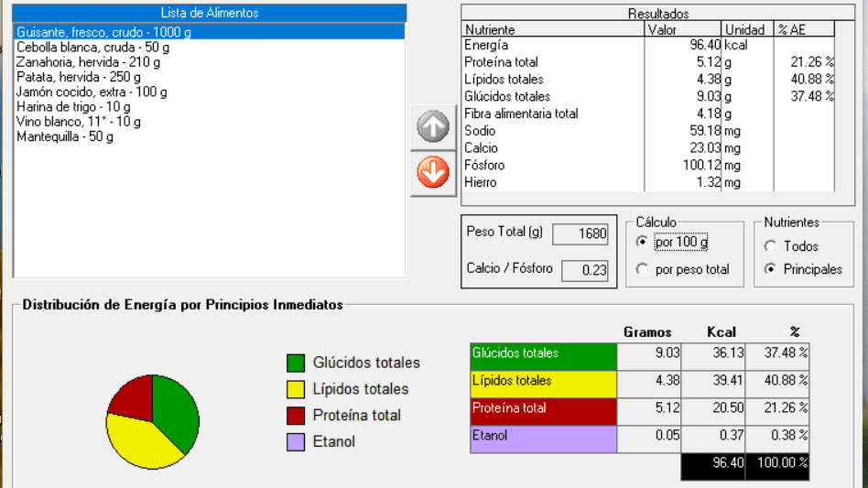Click the green Glúcidos totales legend swatch
Screen dimensions: 868x488
[x=295, y=363]
